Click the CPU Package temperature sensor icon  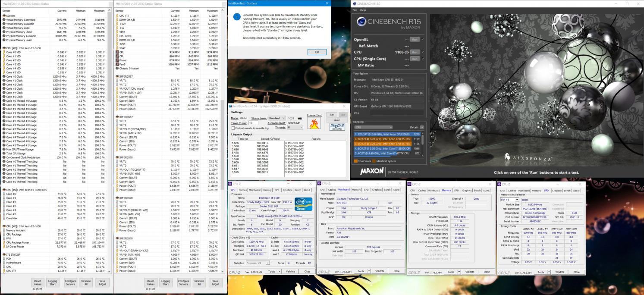(x=4, y=235)
